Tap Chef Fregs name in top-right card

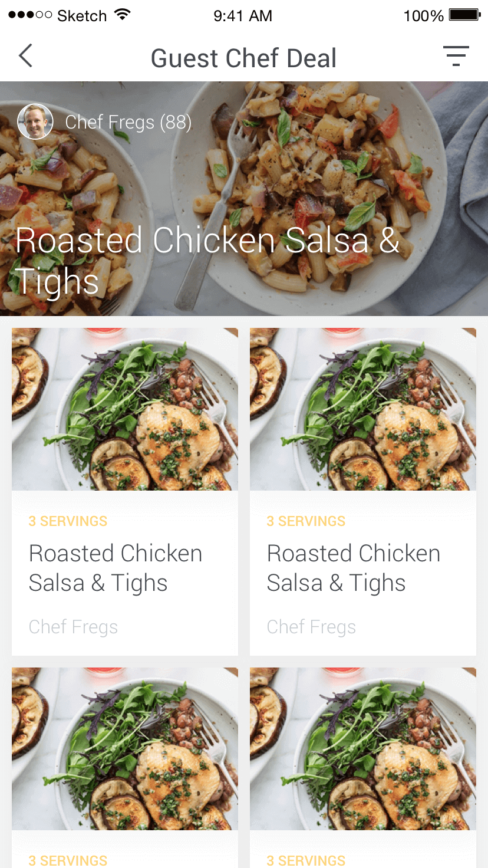click(312, 627)
